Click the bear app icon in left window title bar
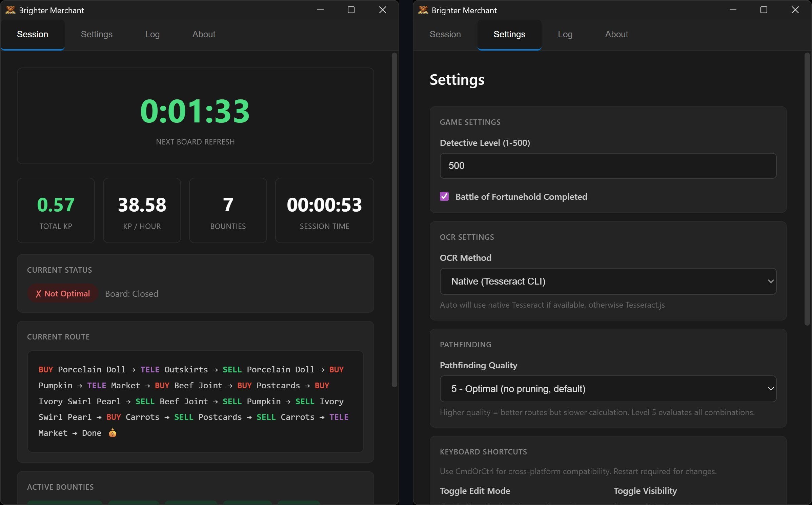 coord(10,10)
